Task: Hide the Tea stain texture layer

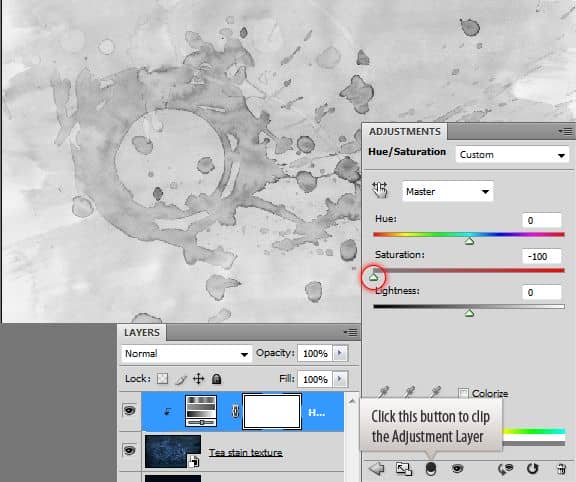Action: click(x=129, y=450)
